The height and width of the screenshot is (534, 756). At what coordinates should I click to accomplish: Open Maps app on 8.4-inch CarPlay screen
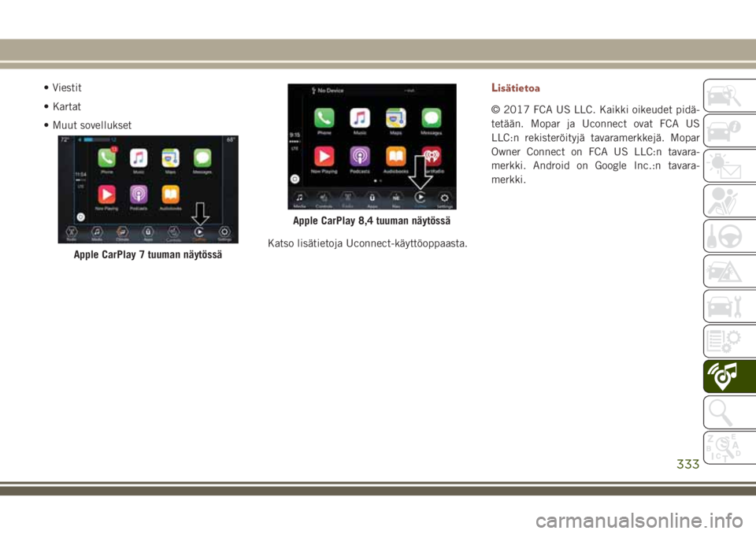[x=395, y=117]
